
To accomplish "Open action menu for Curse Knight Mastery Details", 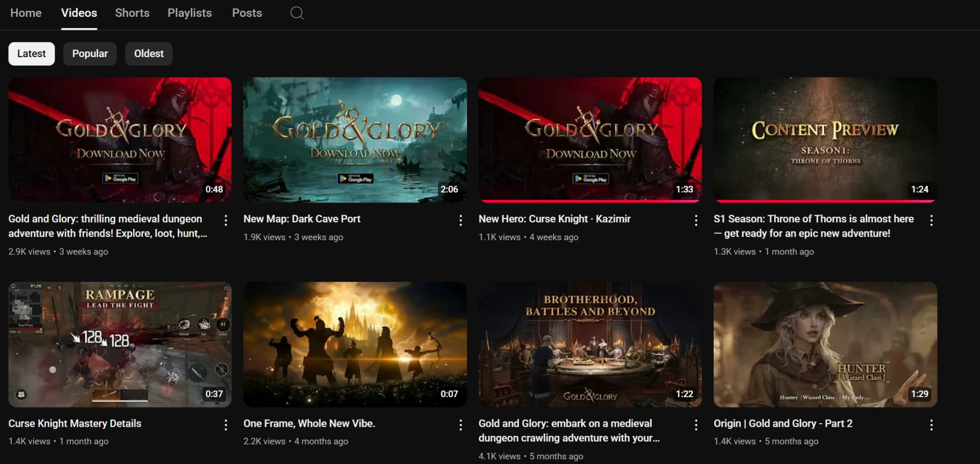I will (x=226, y=425).
